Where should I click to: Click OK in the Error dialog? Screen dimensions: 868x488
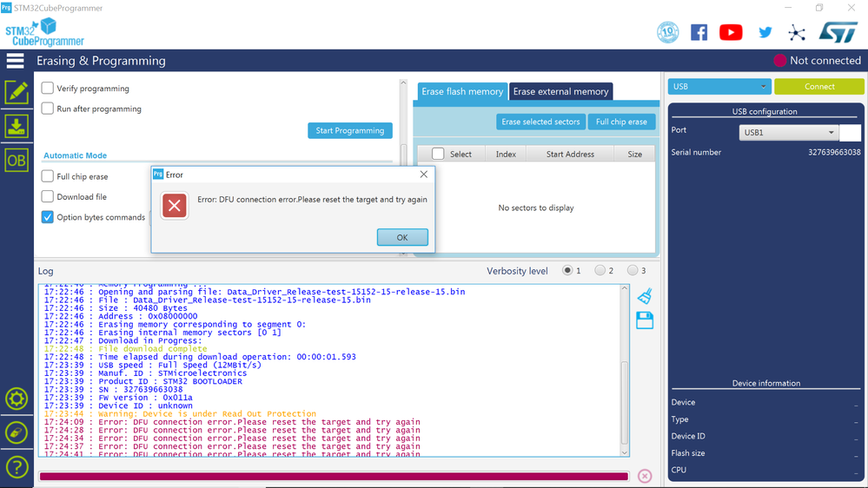pyautogui.click(x=402, y=237)
